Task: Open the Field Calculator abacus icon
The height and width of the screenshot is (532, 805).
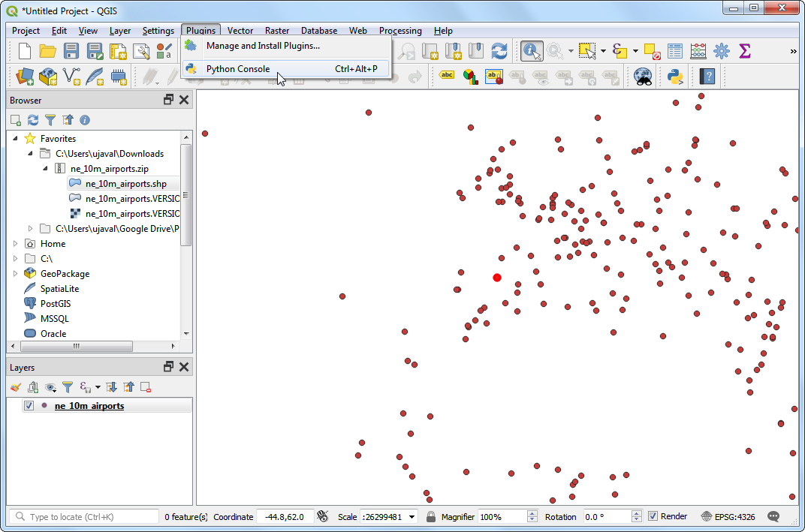Action: (698, 51)
